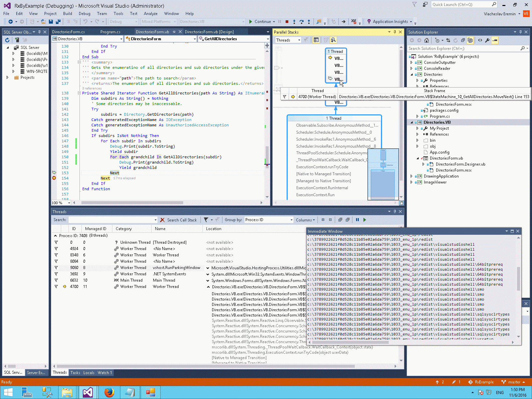This screenshot has width=532, height=399.
Task: Toggle Show All Files in Solution Explorer
Action: 470,40
